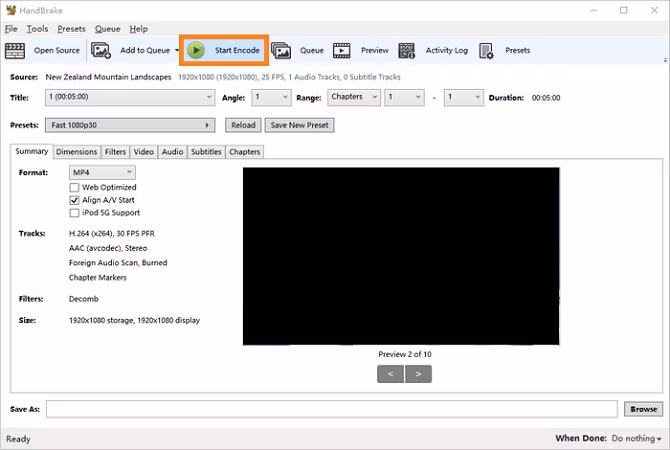This screenshot has height=450, width=670.
Task: Click the Activity Log icon
Action: pyautogui.click(x=406, y=50)
